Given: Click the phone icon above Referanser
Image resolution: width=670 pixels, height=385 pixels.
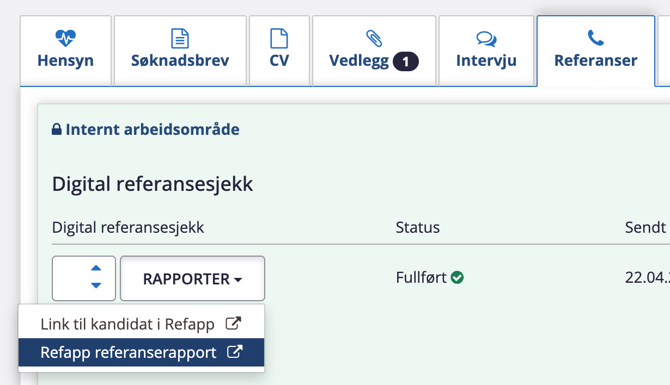Looking at the screenshot, I should (x=596, y=38).
